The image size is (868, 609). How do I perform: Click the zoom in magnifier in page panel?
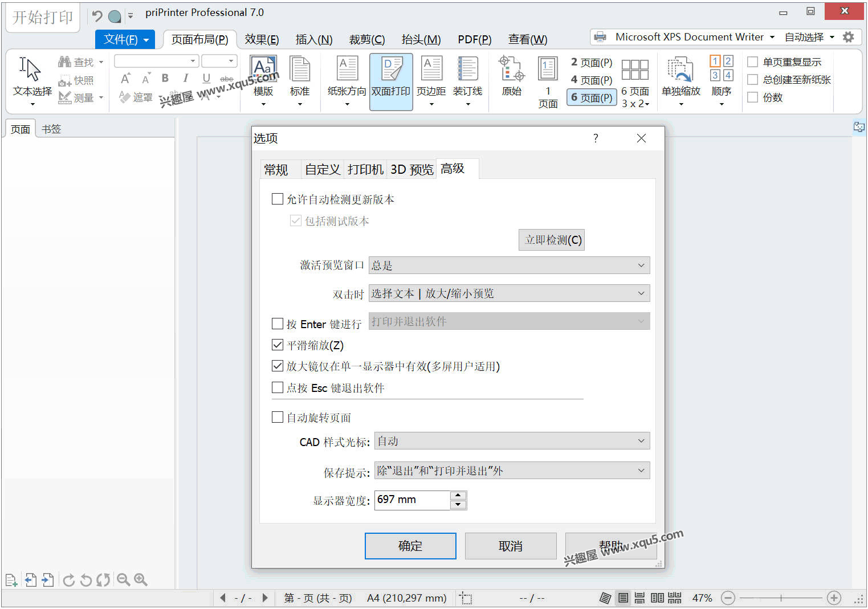coord(141,580)
